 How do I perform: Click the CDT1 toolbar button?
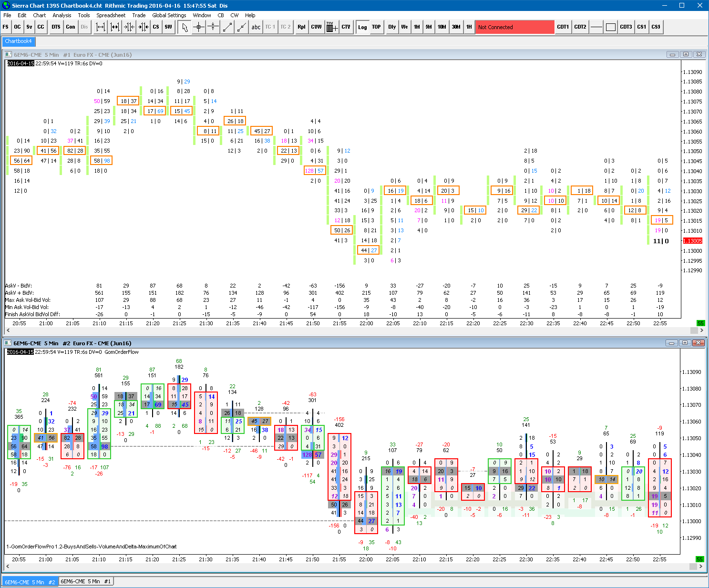tap(563, 27)
